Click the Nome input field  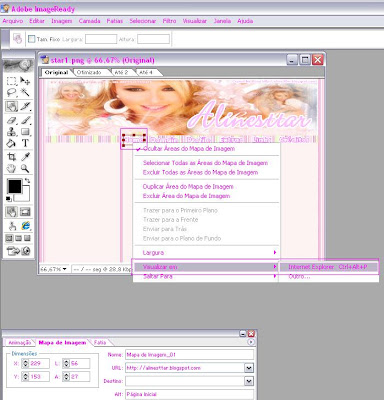(189, 355)
